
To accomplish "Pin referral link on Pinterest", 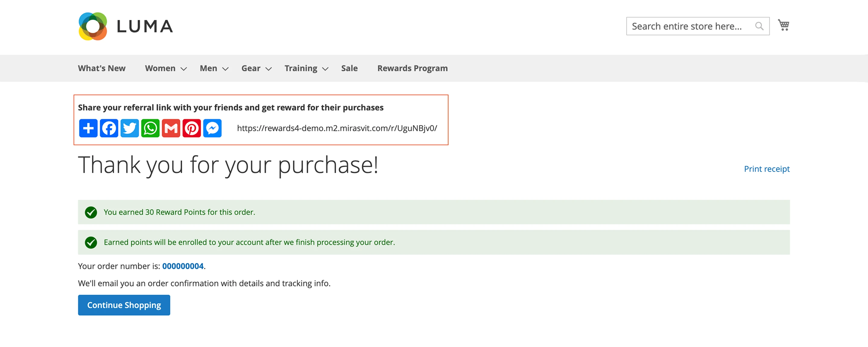I will pos(192,128).
